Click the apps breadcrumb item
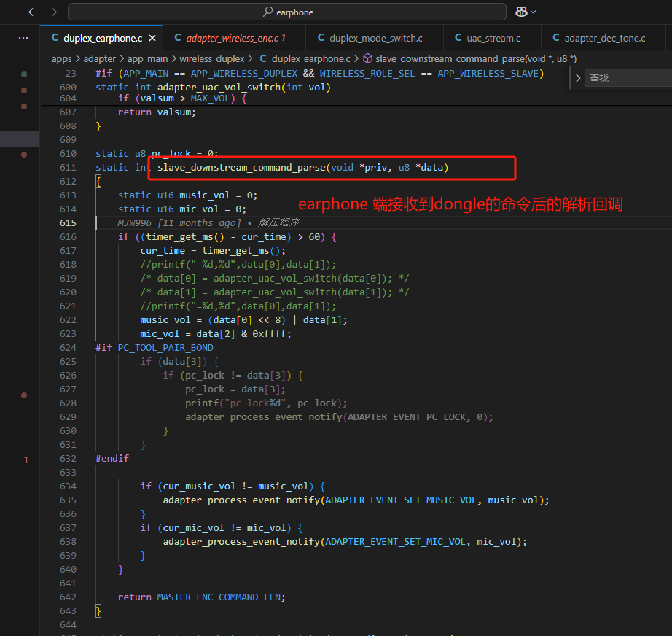This screenshot has width=672, height=636. [62, 59]
